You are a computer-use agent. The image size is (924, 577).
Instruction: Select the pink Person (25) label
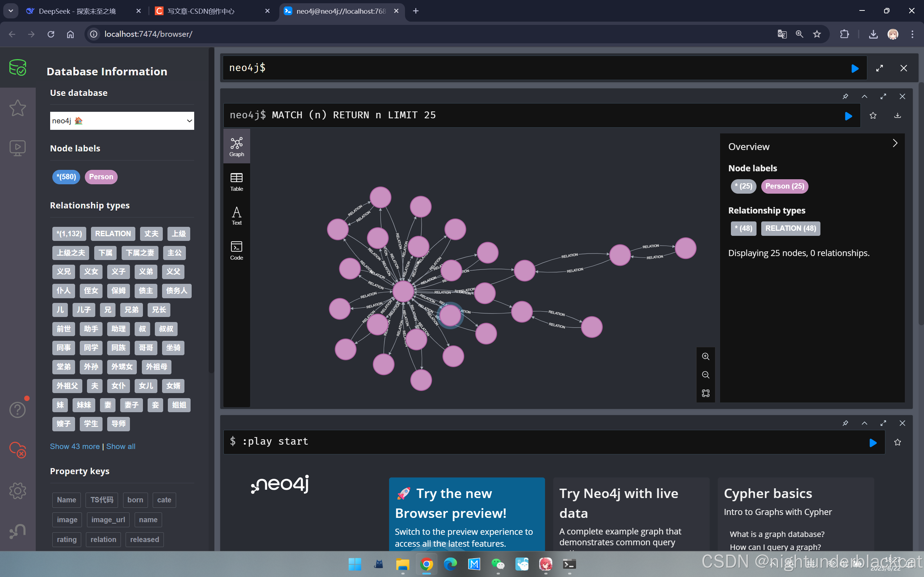click(x=784, y=186)
